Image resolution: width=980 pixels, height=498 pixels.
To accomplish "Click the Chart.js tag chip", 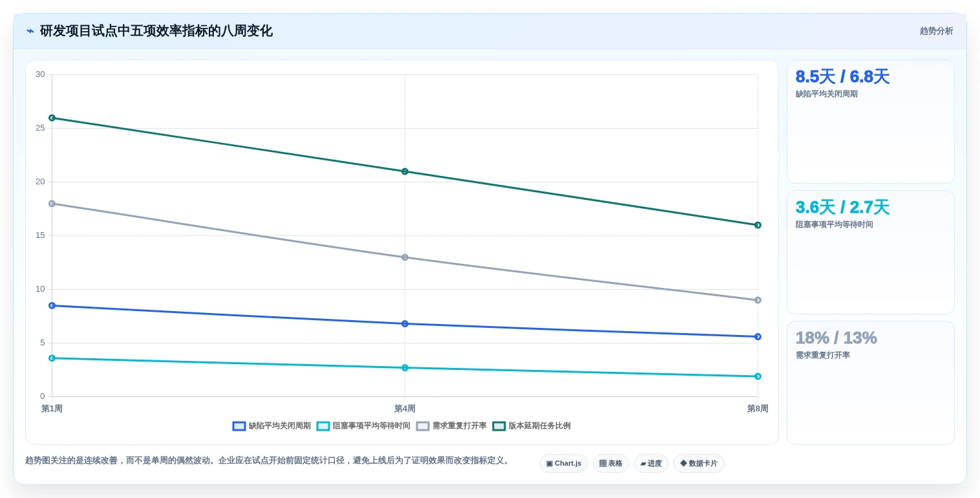I will pos(564,463).
